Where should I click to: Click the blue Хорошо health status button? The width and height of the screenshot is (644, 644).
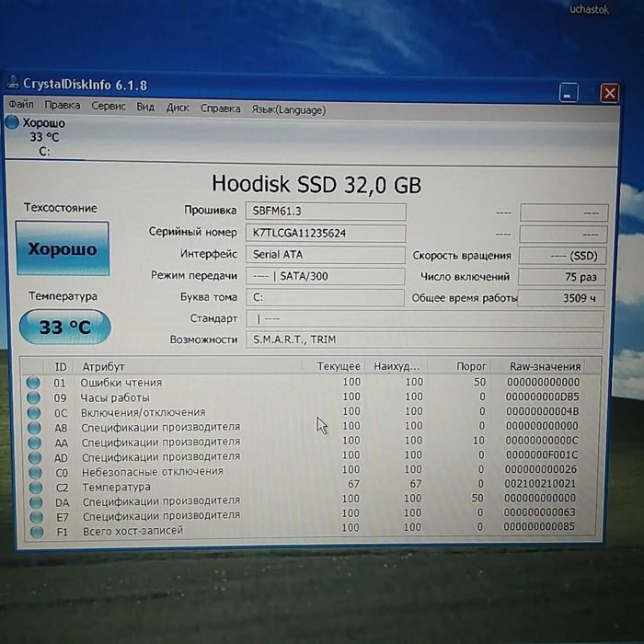tap(63, 248)
